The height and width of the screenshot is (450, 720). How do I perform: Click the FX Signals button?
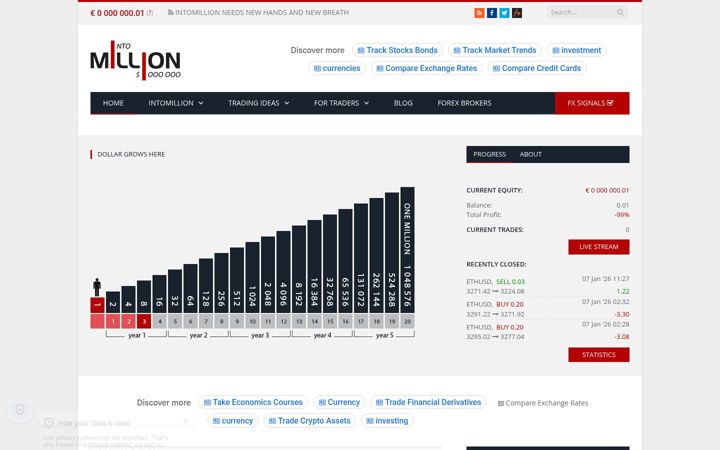[x=592, y=103]
